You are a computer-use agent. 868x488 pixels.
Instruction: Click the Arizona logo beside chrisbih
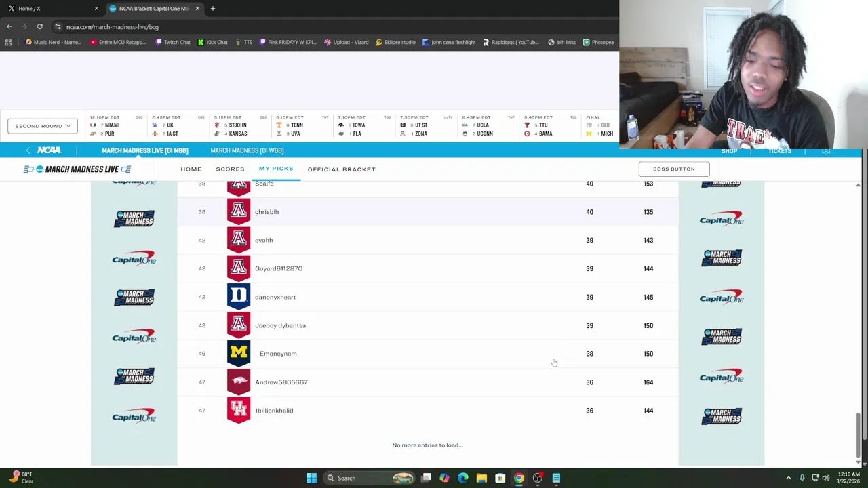tap(238, 211)
